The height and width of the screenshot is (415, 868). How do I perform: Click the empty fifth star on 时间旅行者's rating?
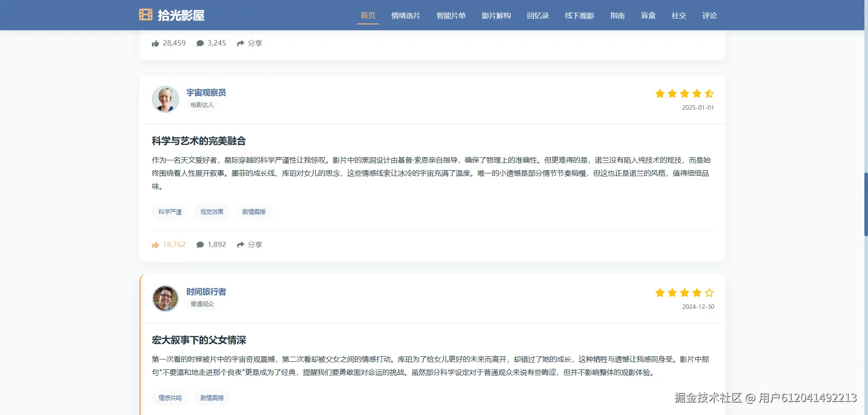click(709, 293)
